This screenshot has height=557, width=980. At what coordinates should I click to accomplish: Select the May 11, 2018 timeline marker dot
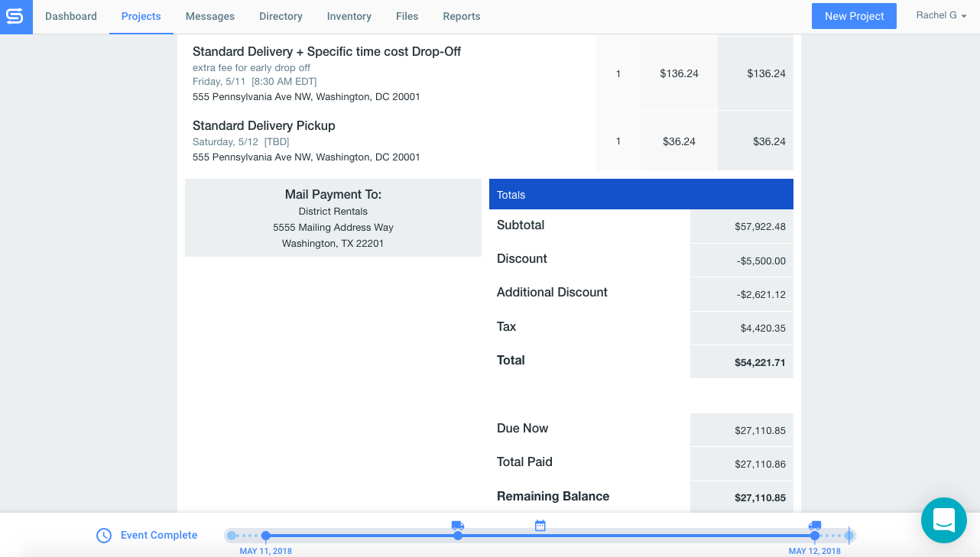tap(265, 536)
